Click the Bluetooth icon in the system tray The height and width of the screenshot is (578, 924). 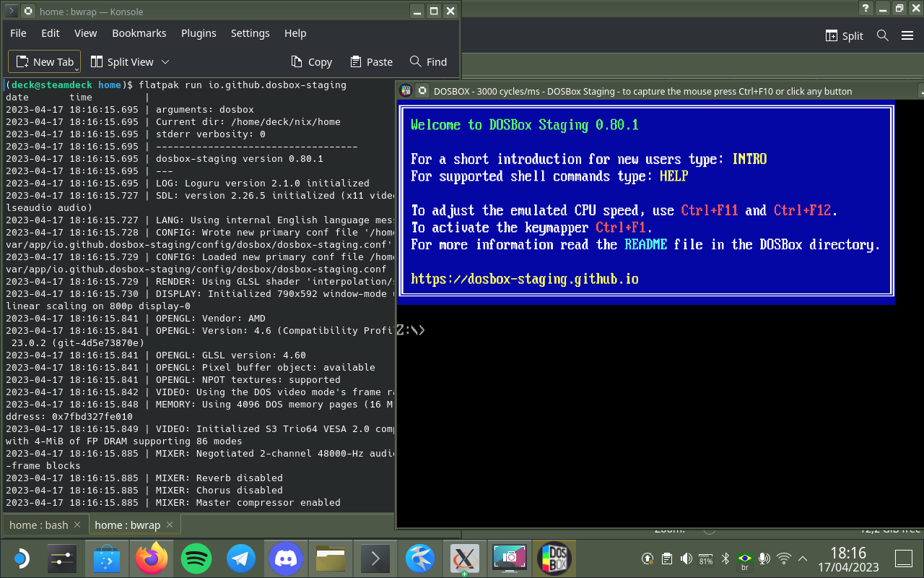tap(724, 558)
